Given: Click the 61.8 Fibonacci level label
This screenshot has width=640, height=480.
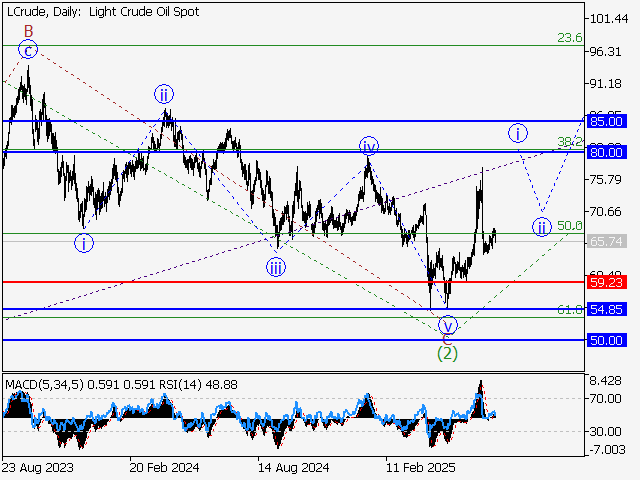Looking at the screenshot, I should point(569,310).
